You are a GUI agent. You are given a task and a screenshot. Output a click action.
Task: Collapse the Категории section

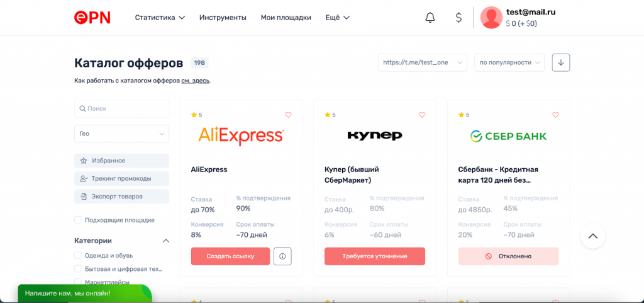pos(166,241)
